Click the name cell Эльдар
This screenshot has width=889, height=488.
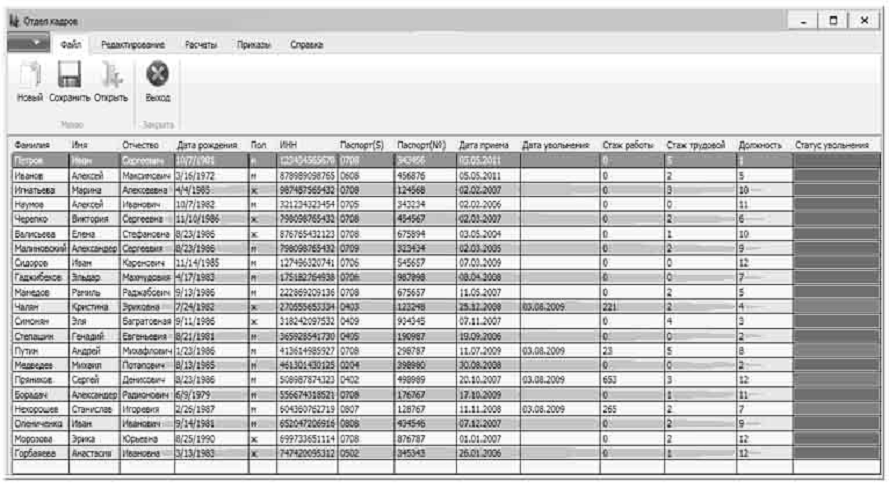[94, 278]
